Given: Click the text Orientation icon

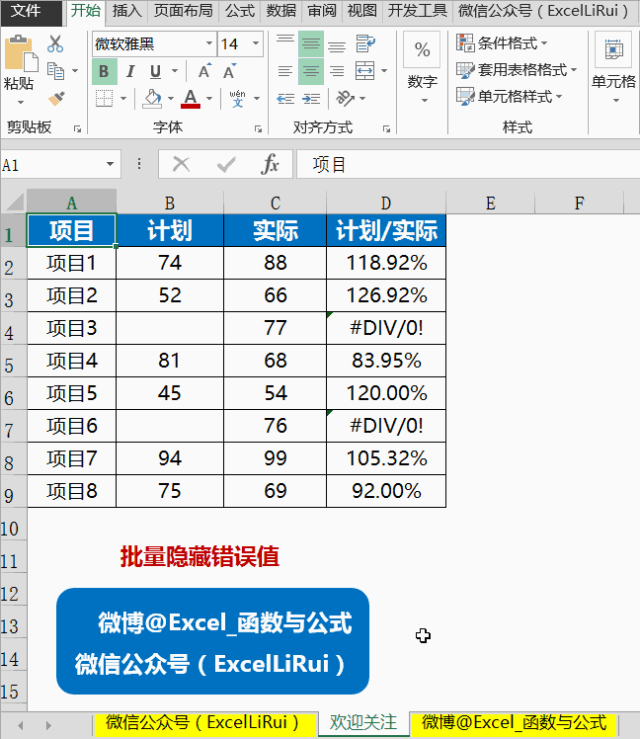Looking at the screenshot, I should pos(345,99).
